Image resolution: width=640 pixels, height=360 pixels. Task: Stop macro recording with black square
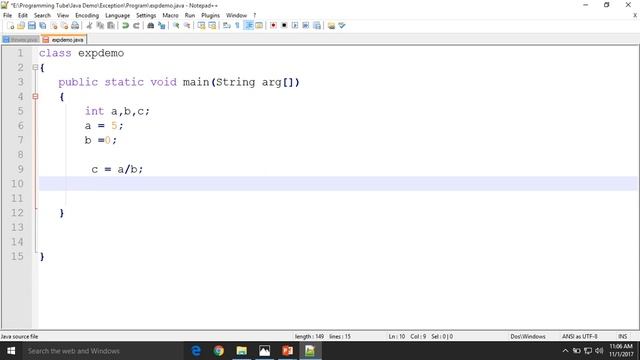coord(284,26)
